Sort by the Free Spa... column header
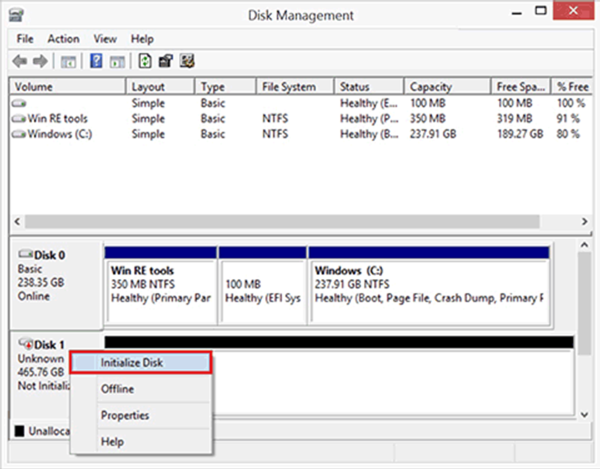Viewport: 600px width, 469px height. (x=521, y=86)
